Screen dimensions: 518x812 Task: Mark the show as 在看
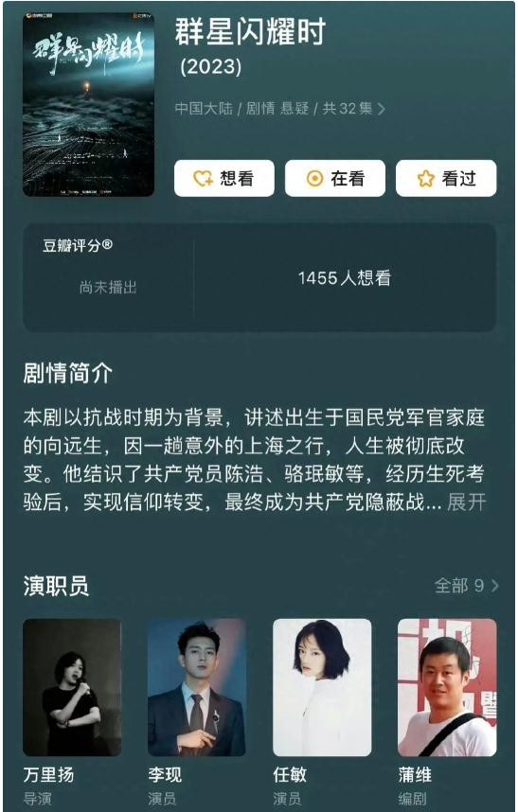coord(335,178)
